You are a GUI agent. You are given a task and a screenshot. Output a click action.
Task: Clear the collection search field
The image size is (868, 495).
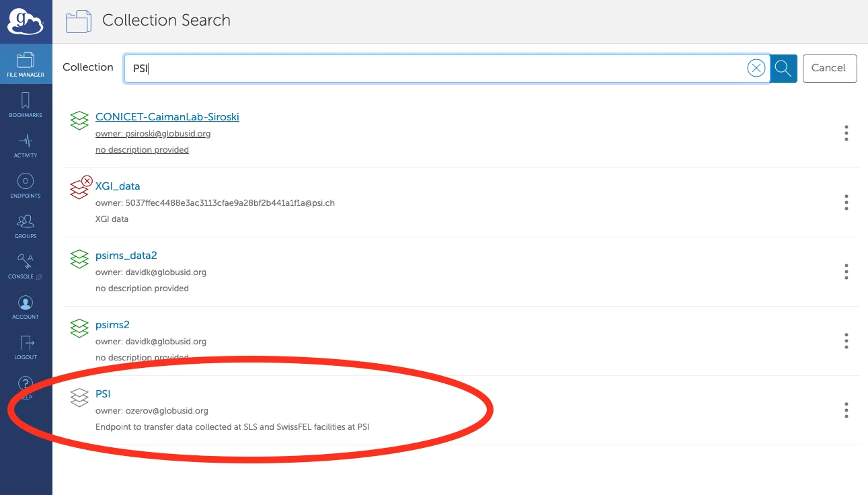(756, 68)
